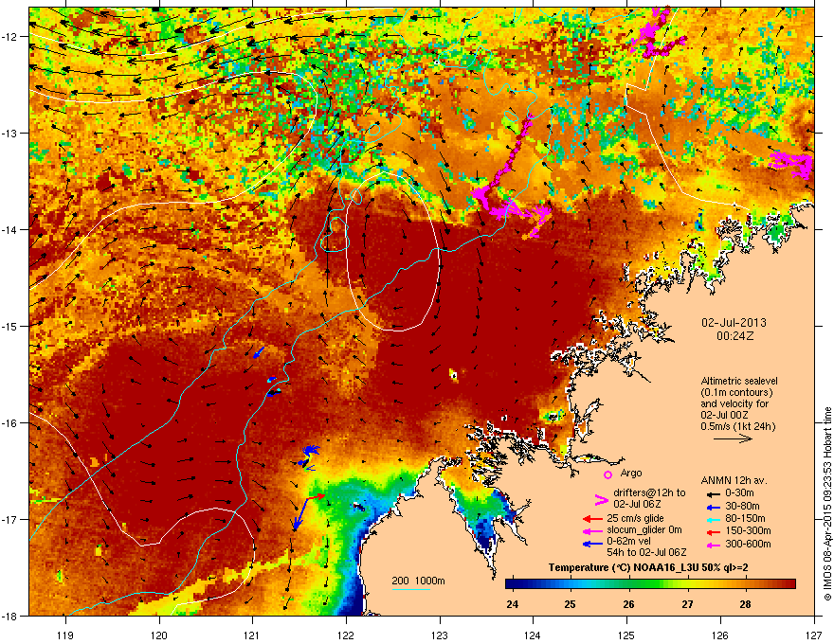Screen dimensions: 834x644
Task: Click the '00:24Z' time label
Action: pos(734,336)
